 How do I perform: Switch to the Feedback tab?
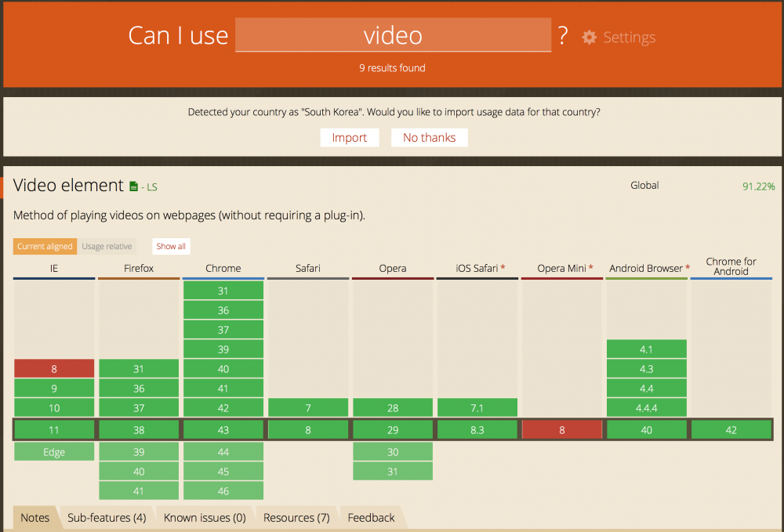point(371,517)
